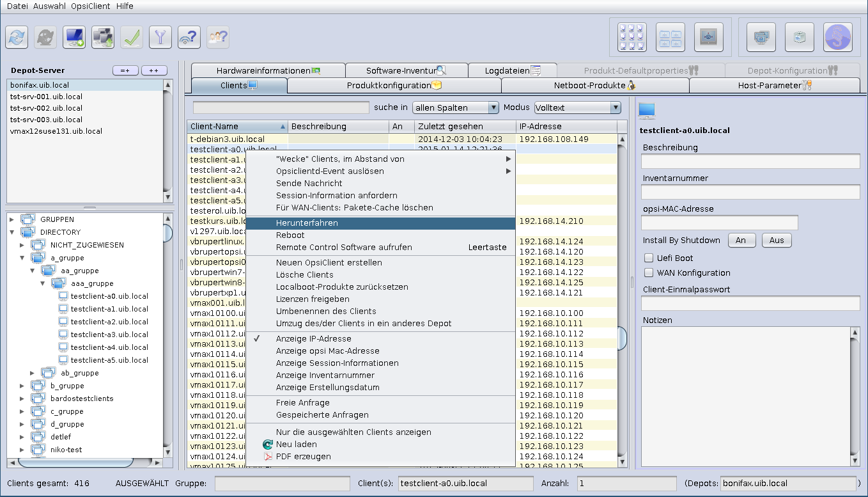The height and width of the screenshot is (497, 868).
Task: Focus the client search text field
Action: [x=281, y=107]
